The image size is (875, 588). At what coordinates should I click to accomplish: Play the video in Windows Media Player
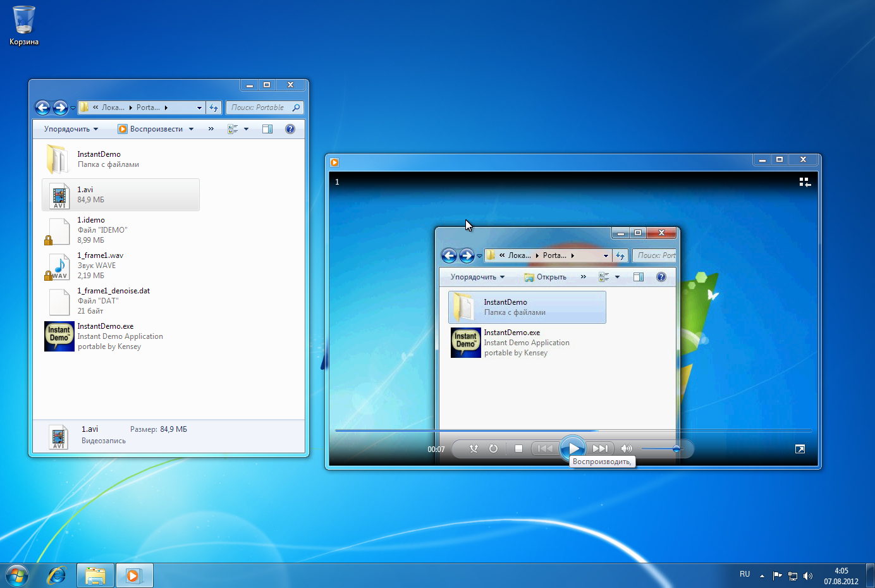click(x=573, y=448)
